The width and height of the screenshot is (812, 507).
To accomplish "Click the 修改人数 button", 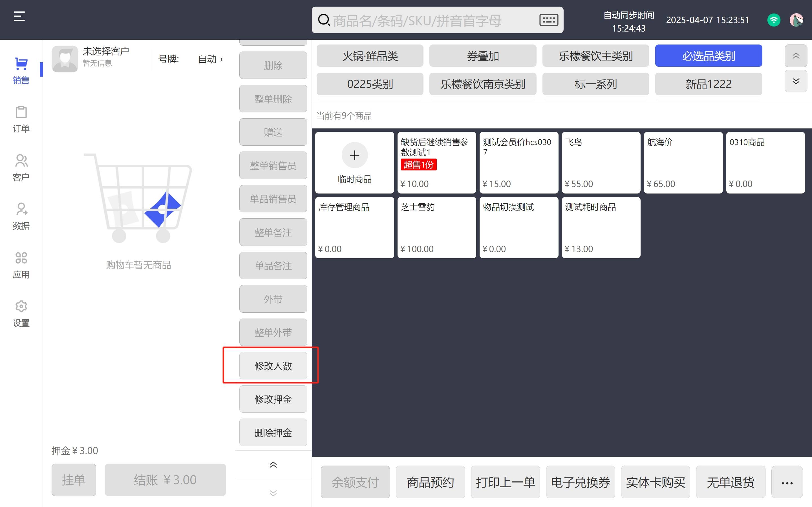I will tap(273, 366).
